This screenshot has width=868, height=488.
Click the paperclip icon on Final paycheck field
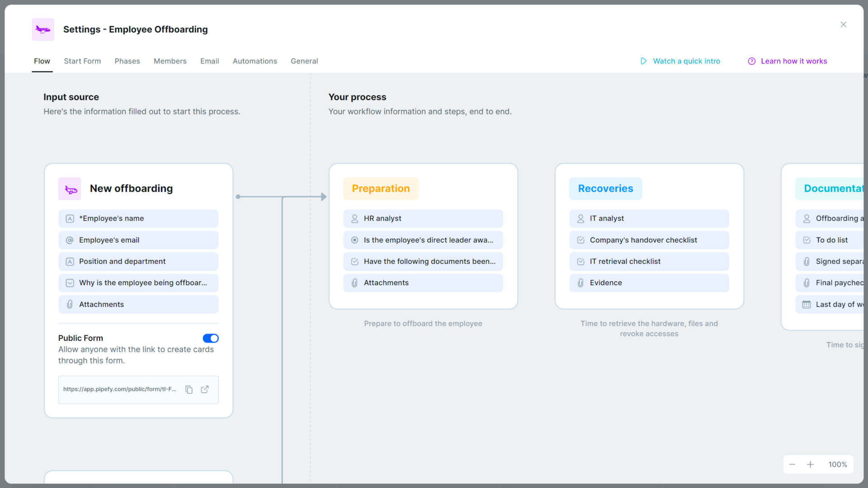point(807,282)
